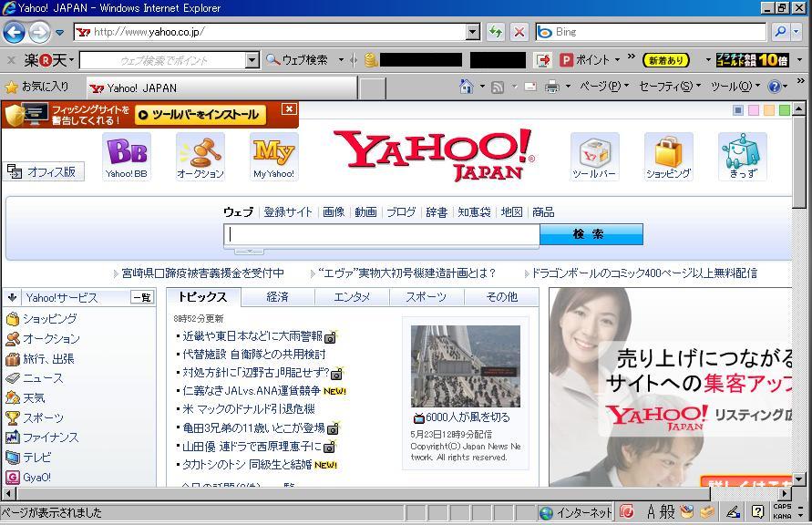Click the Rakuten ポイント P icon
This screenshot has height=525, width=812.
(x=566, y=60)
